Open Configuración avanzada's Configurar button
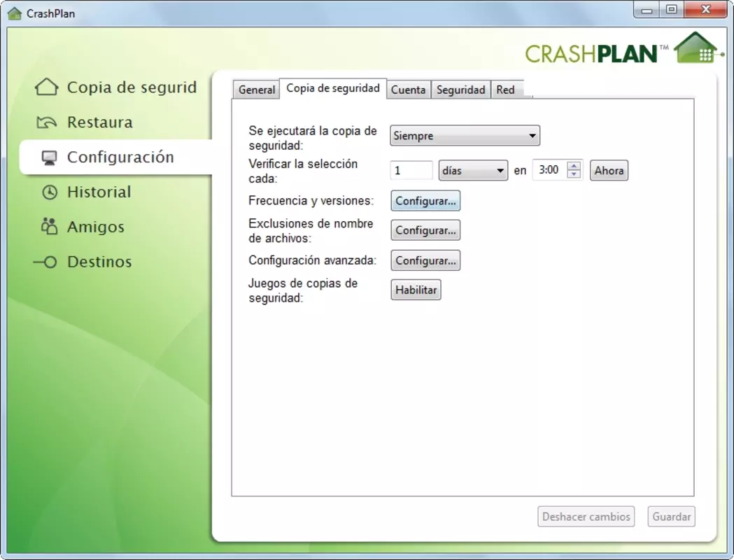The image size is (734, 560). click(425, 260)
